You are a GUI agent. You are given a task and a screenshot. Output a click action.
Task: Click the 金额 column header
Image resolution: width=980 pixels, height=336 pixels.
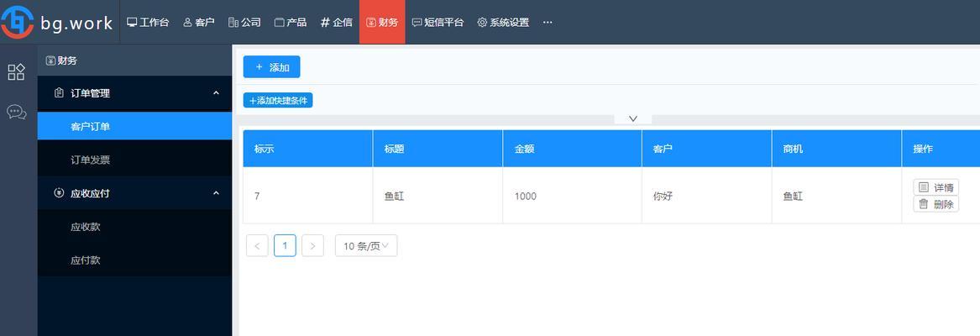(572, 149)
